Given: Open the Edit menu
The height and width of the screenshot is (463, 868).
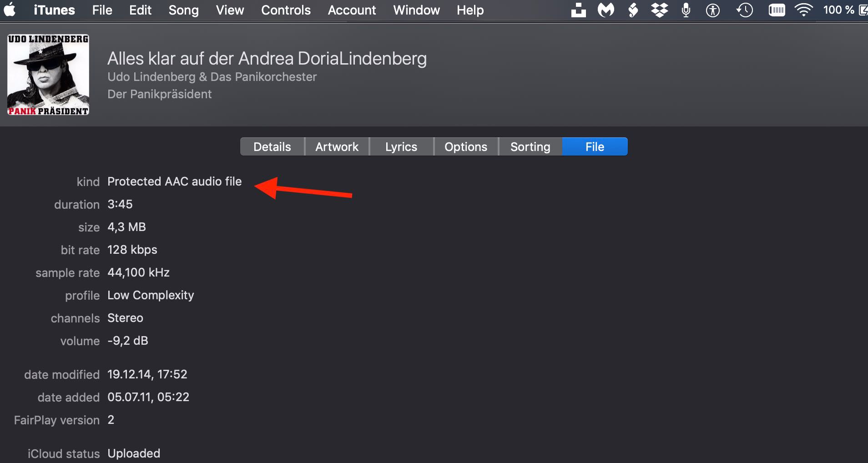Looking at the screenshot, I should tap(140, 10).
